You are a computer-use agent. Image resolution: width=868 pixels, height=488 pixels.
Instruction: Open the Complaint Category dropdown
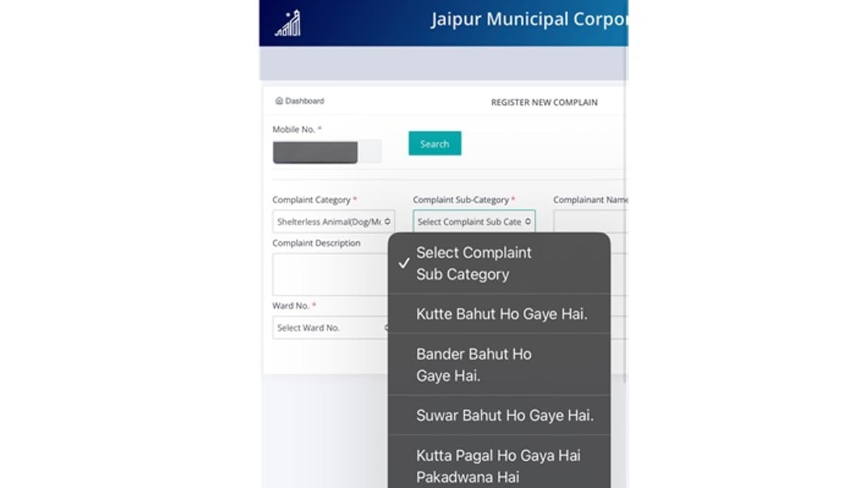point(333,222)
